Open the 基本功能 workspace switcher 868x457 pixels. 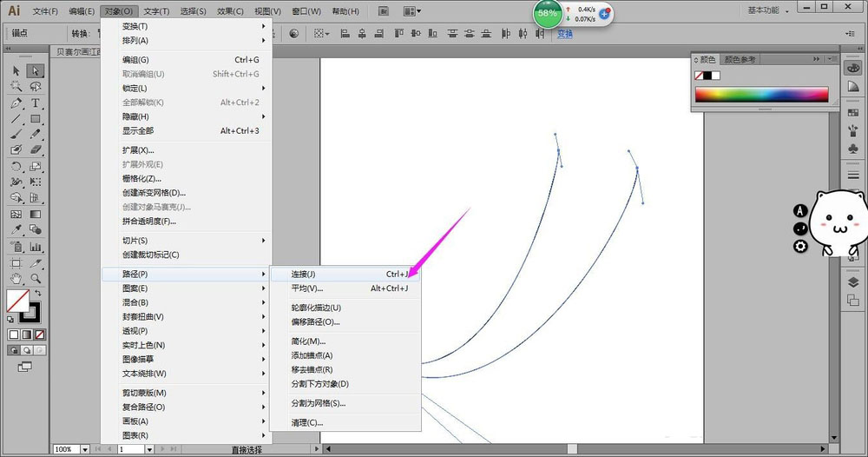768,10
